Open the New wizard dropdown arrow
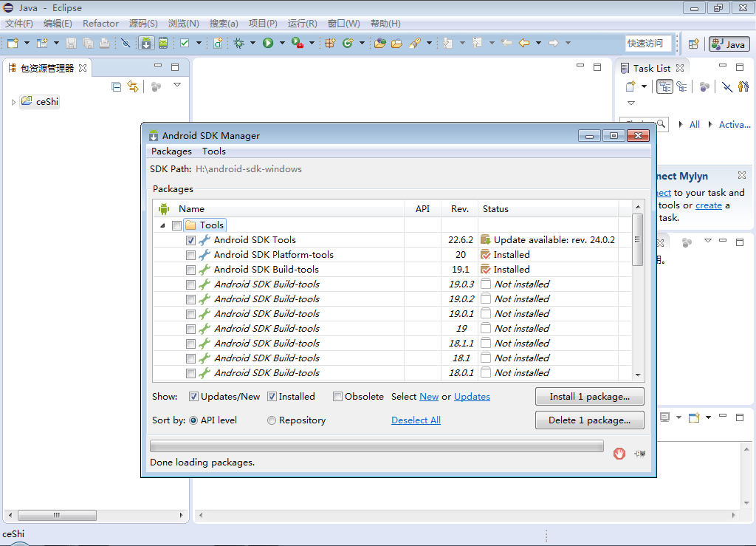 (27, 43)
